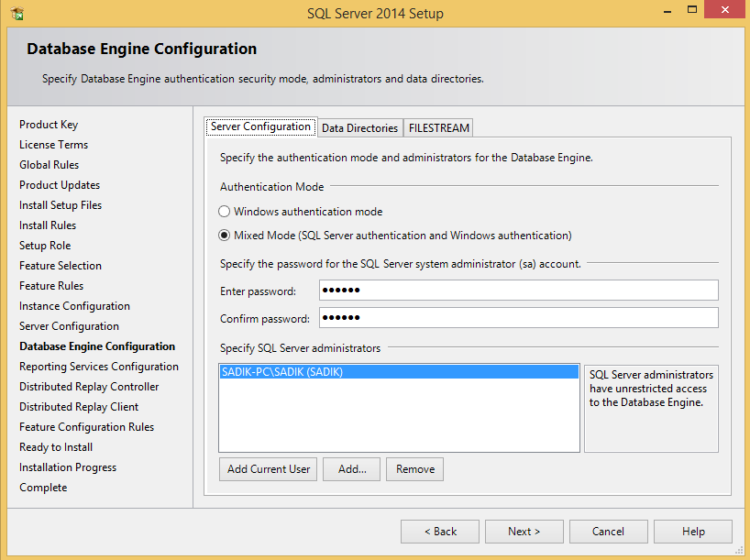Select Mixed Mode authentication option
Screen dimensions: 750x560
click(225, 236)
